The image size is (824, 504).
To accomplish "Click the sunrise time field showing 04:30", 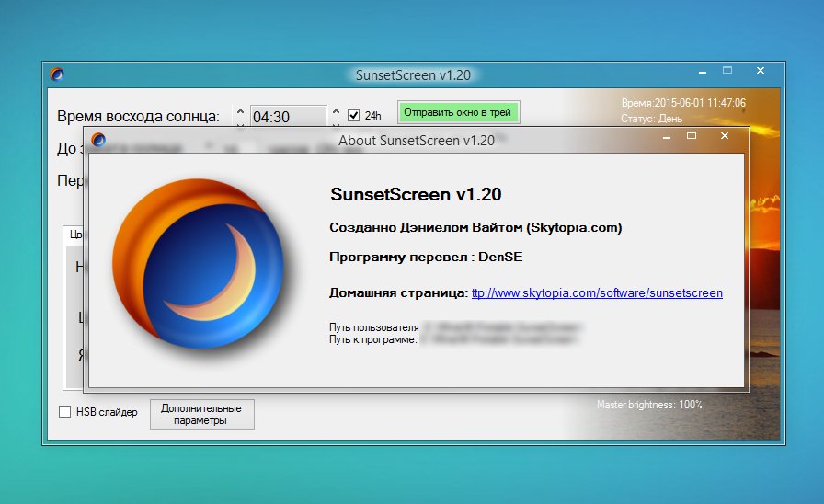I will 288,117.
